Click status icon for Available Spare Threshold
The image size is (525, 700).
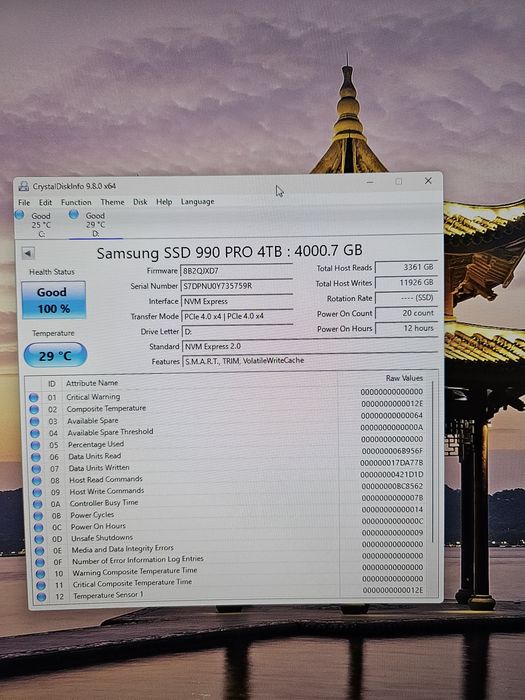[35, 433]
